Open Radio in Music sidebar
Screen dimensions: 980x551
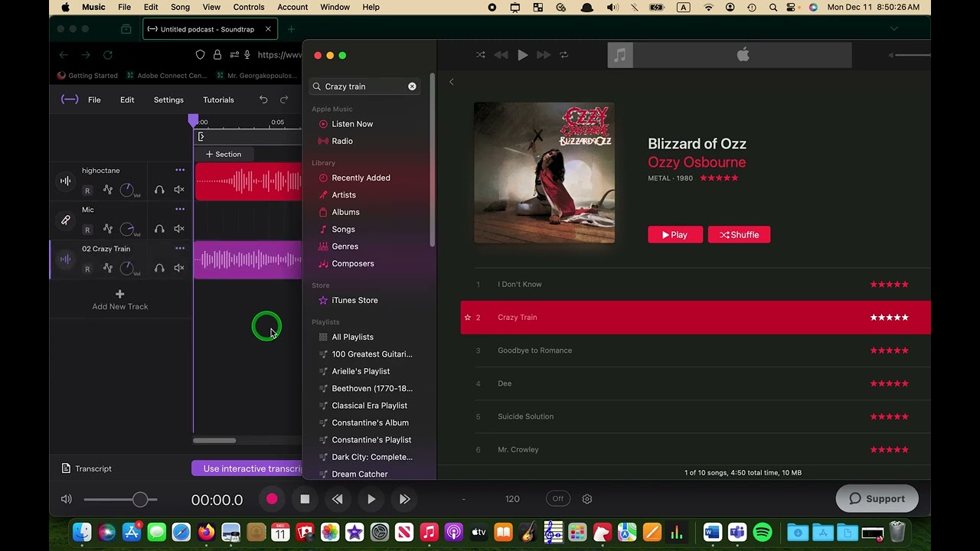[x=342, y=141]
